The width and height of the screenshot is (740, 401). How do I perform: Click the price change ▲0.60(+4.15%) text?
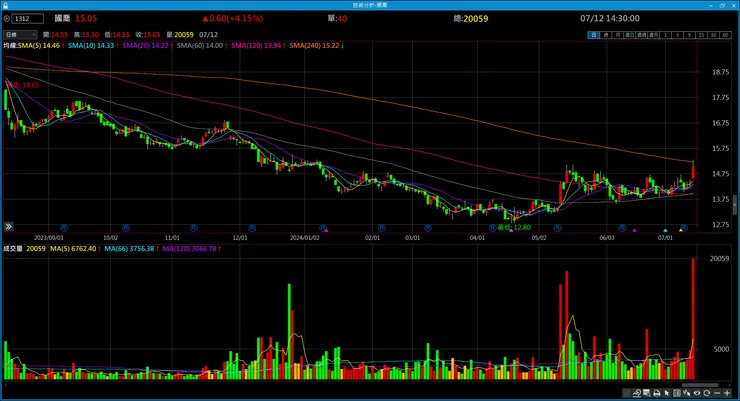[233, 18]
